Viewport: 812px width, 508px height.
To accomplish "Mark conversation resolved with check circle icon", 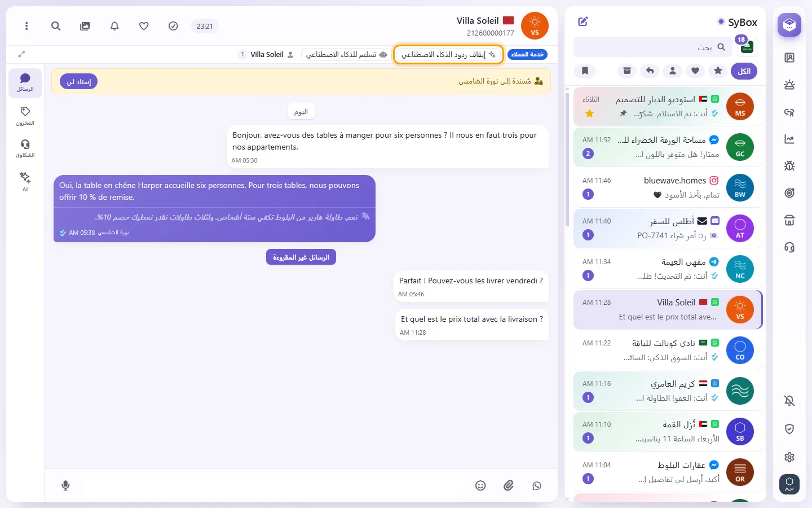I will [173, 26].
